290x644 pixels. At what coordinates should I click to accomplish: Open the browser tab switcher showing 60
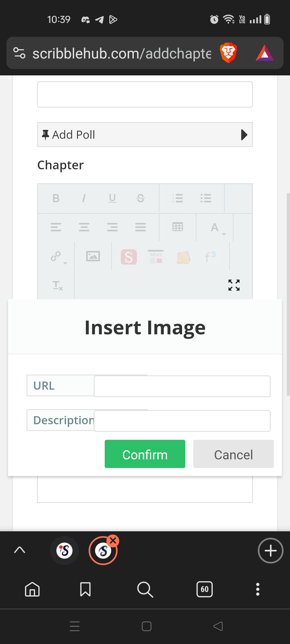204,589
